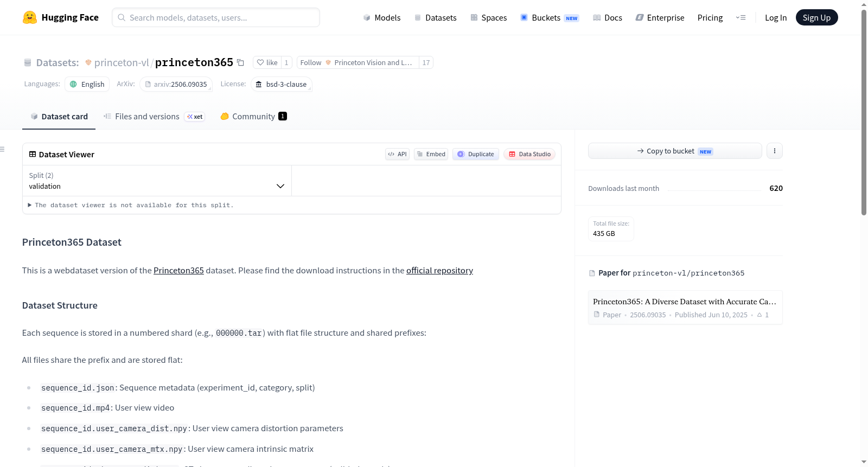Click the page vertical scrollbar
Image resolution: width=868 pixels, height=467 pixels.
click(864, 112)
